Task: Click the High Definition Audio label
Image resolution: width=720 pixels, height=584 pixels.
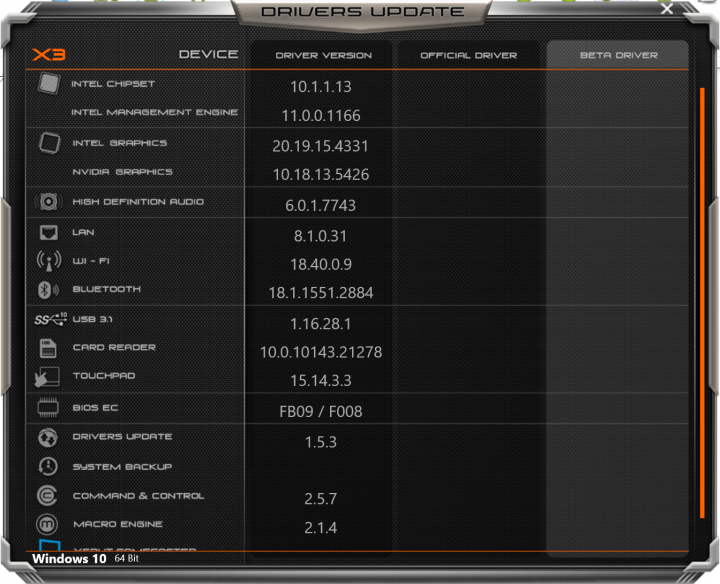Action: (x=138, y=202)
